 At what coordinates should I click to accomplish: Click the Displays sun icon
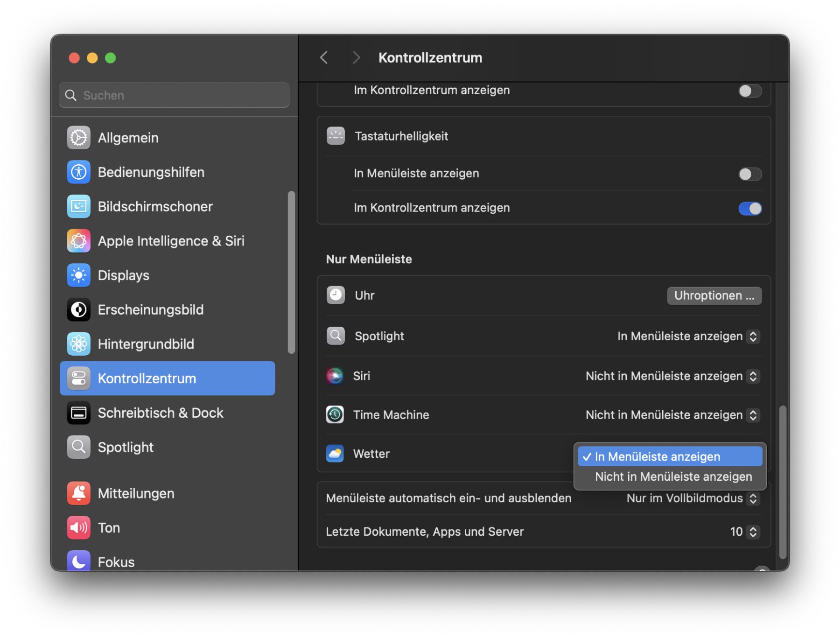click(x=78, y=275)
